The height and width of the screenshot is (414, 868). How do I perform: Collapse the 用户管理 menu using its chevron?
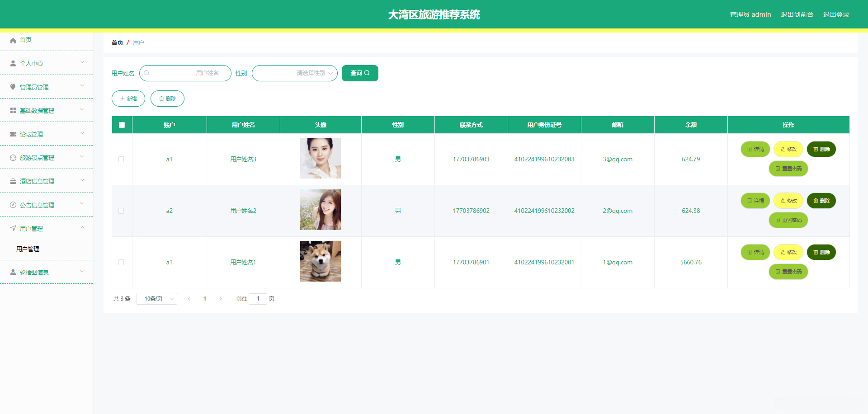pyautogui.click(x=82, y=227)
